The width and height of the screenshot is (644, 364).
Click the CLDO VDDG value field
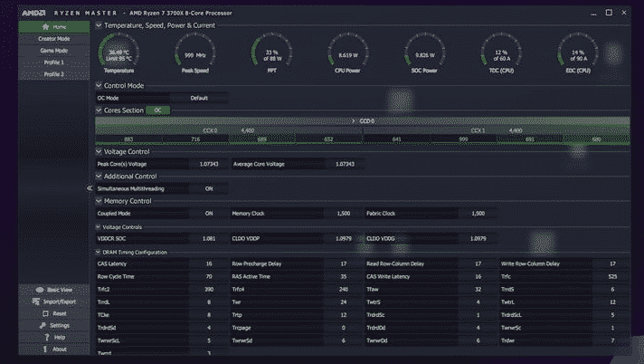click(x=478, y=238)
